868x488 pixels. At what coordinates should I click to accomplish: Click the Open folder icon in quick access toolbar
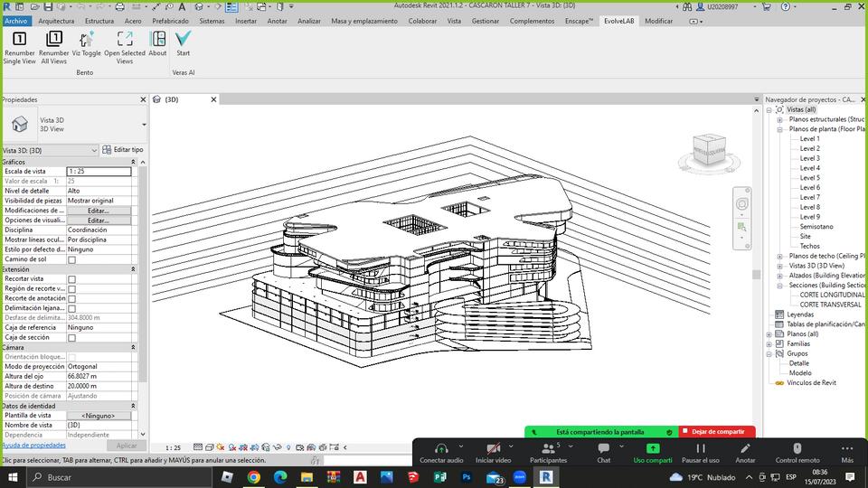34,6
